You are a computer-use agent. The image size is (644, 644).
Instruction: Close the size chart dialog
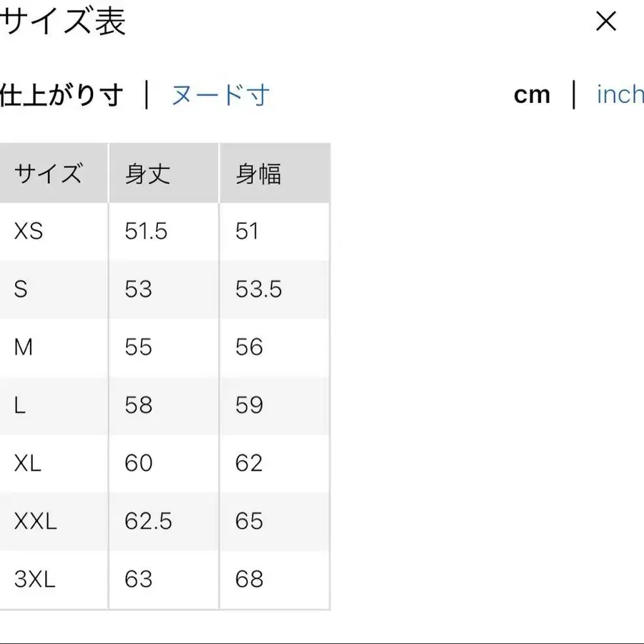click(x=605, y=22)
